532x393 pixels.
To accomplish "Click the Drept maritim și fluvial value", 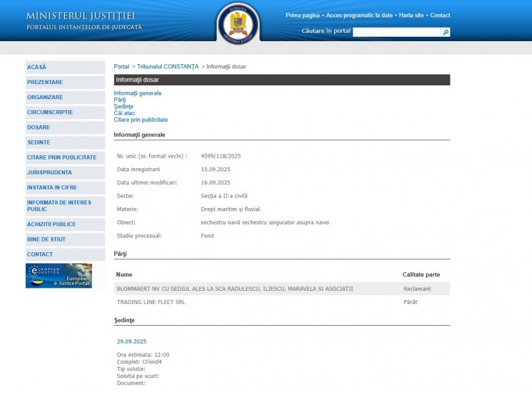I will [x=230, y=209].
